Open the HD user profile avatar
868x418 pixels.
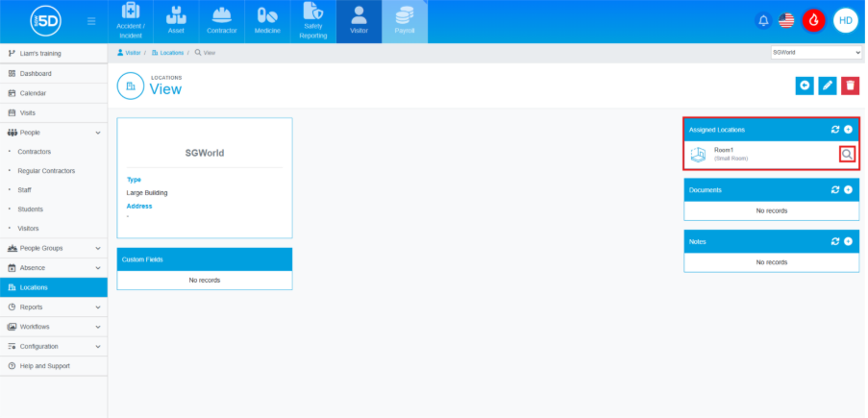point(845,20)
